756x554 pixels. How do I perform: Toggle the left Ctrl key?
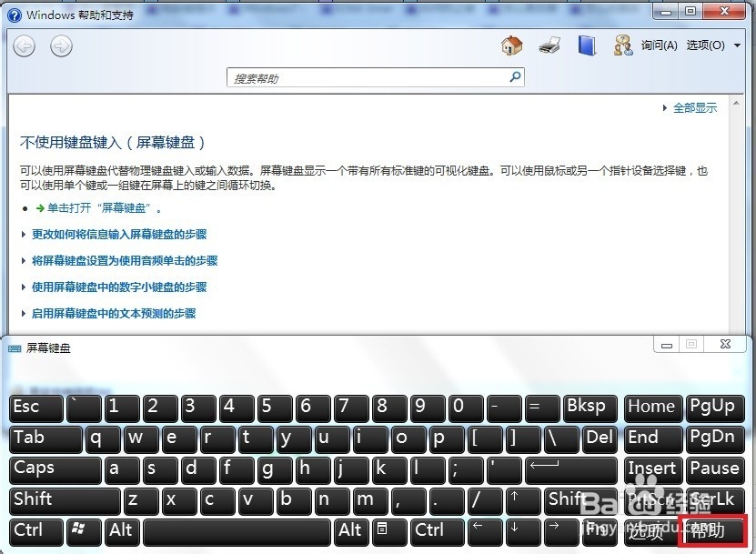36,532
